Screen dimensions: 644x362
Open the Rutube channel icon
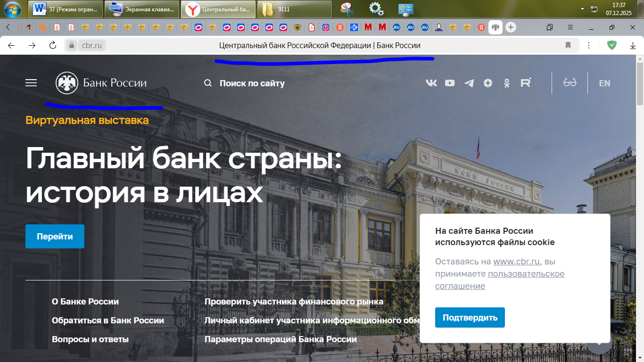coord(525,83)
